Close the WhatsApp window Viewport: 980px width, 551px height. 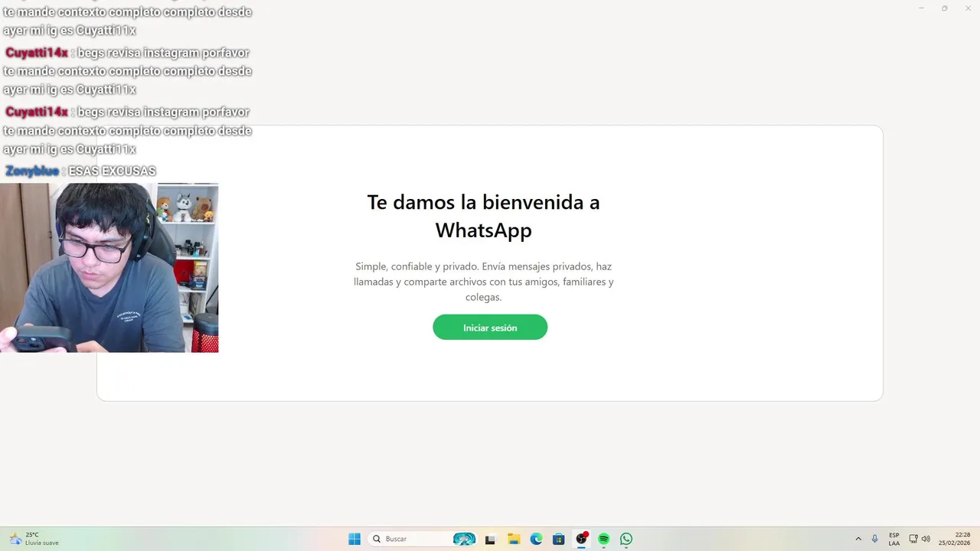967,8
